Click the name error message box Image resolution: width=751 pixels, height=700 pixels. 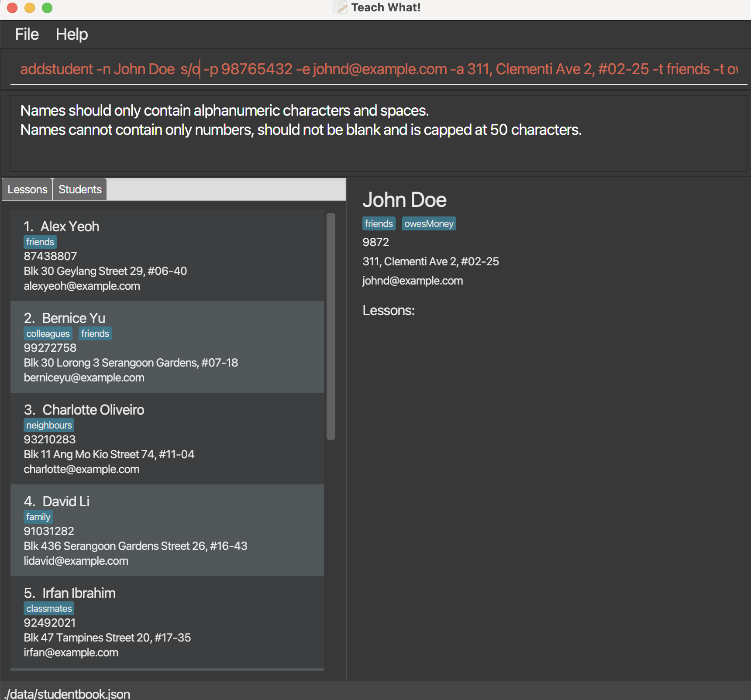(x=379, y=134)
